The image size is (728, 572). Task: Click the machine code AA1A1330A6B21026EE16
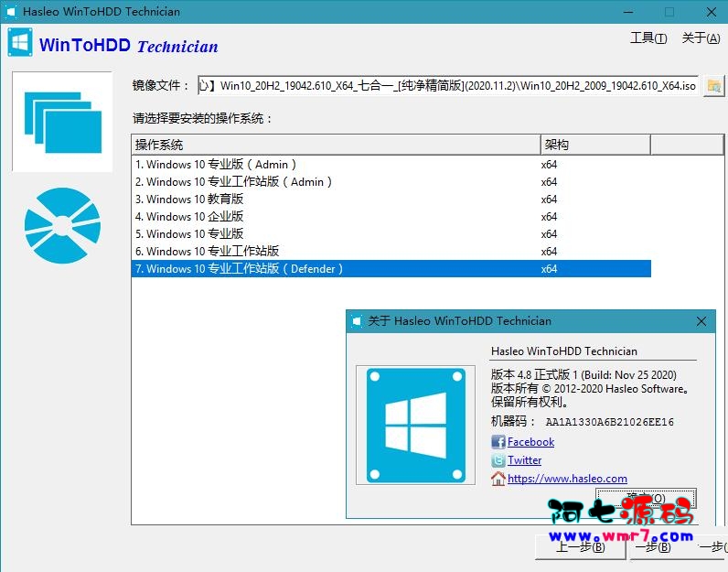point(609,422)
